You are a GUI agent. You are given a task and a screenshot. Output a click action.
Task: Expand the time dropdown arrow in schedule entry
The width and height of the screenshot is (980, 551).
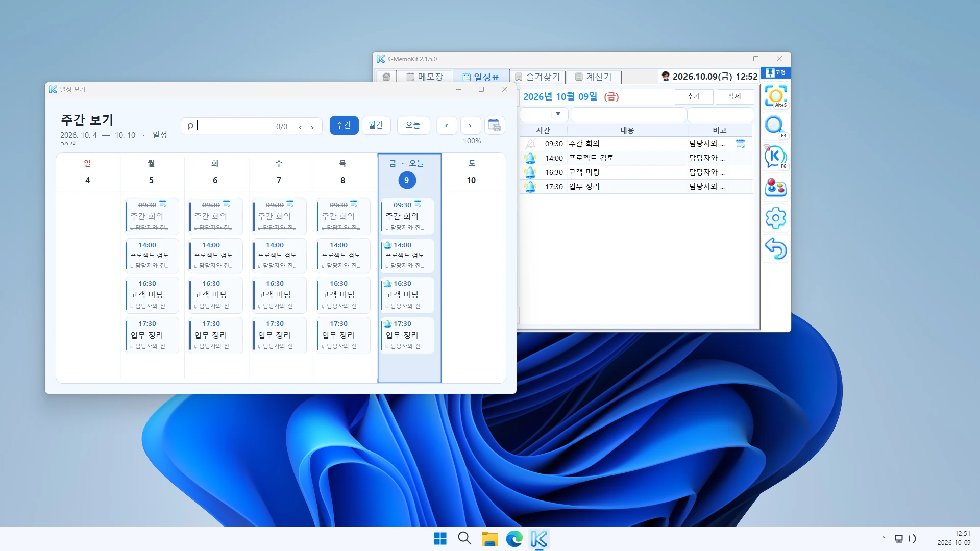point(558,114)
